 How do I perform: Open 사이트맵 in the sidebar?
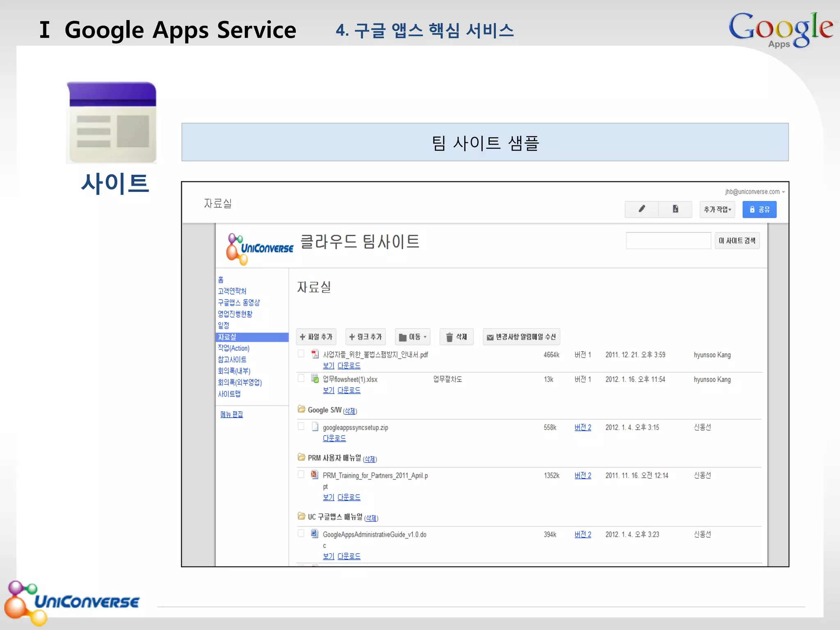click(x=229, y=394)
